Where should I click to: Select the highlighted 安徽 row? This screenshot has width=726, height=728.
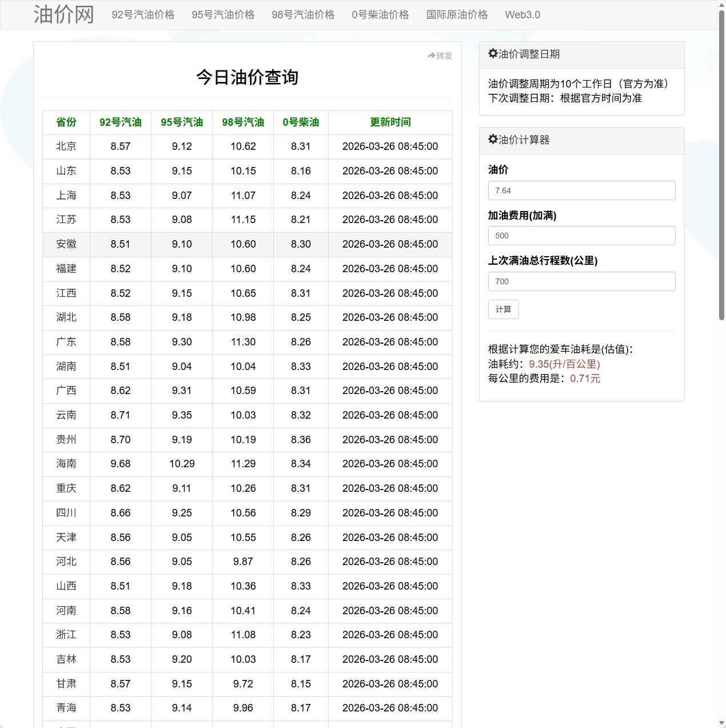point(66,244)
